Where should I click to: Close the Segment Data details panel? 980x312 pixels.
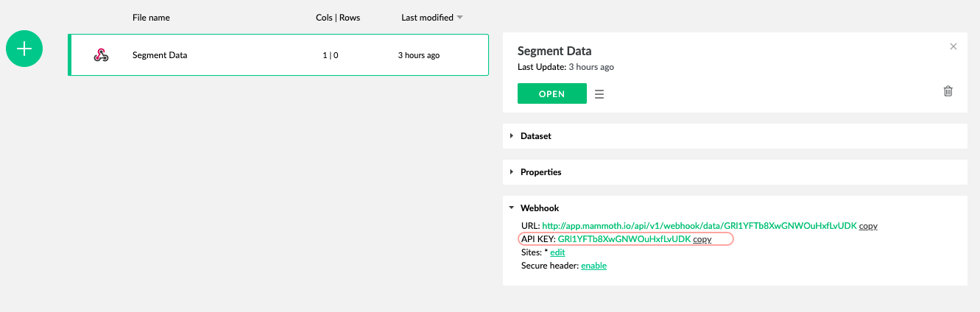click(x=953, y=46)
